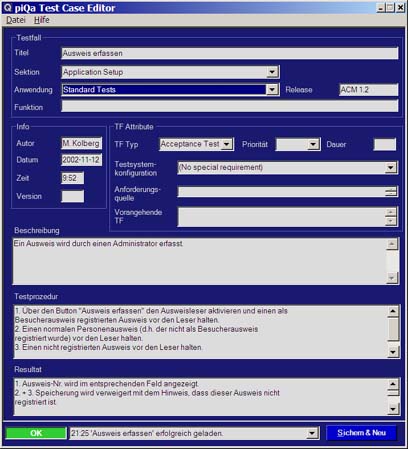Click status message "'Ausweis erfassen' erfolgreich geladen"
Image resolution: width=408 pixels, height=449 pixels.
(x=147, y=433)
